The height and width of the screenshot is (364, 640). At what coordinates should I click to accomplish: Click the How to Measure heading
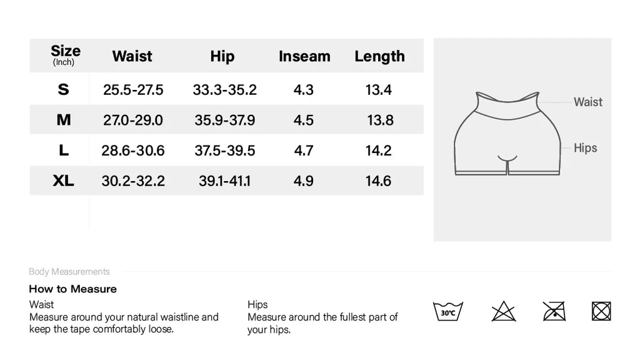click(72, 289)
